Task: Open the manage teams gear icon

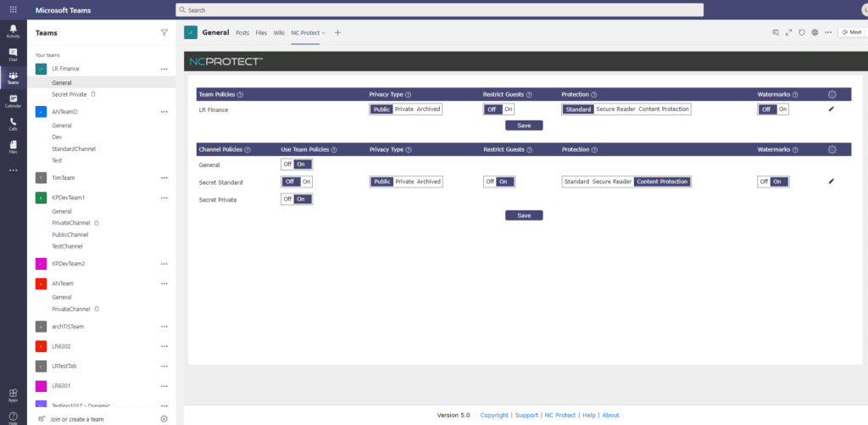Action: point(164,419)
